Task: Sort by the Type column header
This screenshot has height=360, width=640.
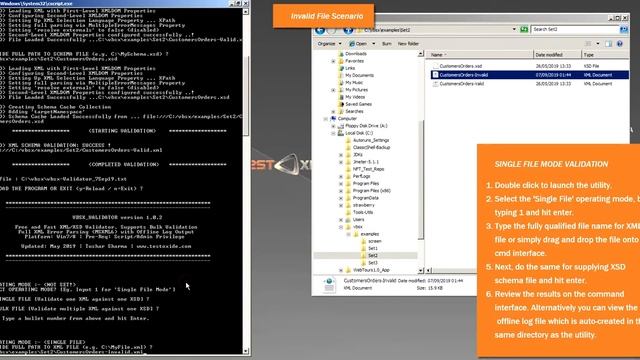Action: (605, 55)
